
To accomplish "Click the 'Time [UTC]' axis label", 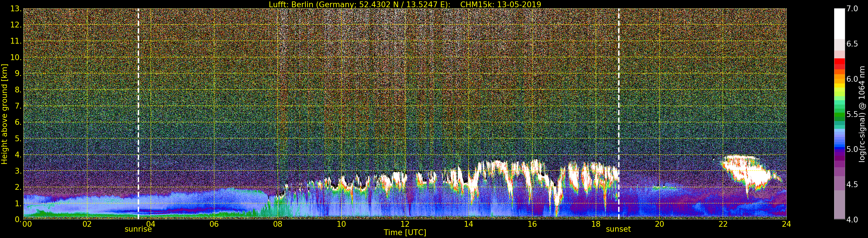I will (405, 233).
